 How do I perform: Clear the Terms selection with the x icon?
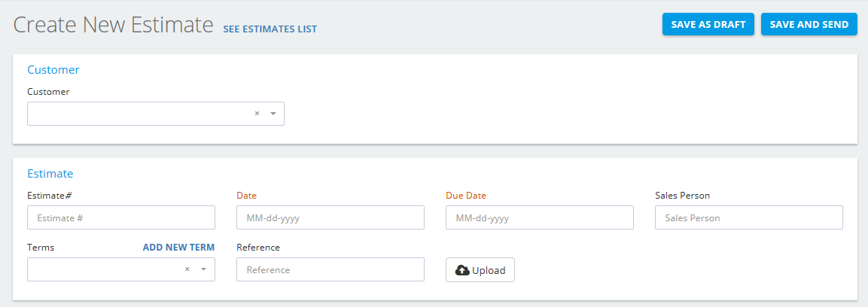[x=187, y=269]
